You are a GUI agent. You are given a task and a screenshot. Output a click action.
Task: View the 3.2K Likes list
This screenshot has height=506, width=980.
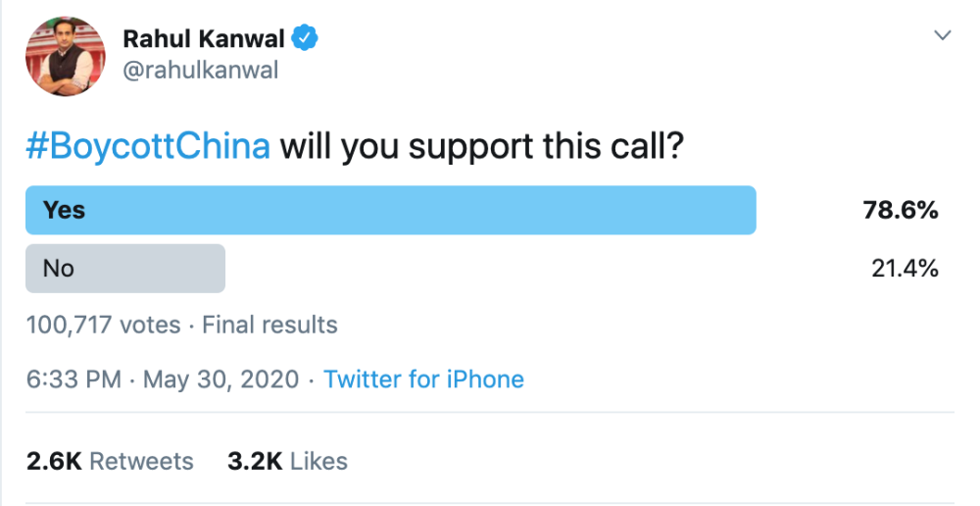[x=287, y=461]
